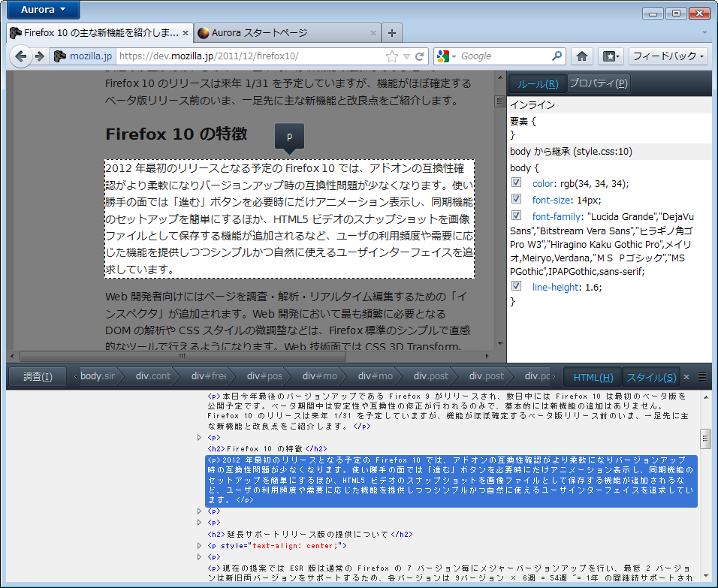The height and width of the screenshot is (588, 718).
Task: Click the 調査(I) inspect button
Action: [x=38, y=376]
